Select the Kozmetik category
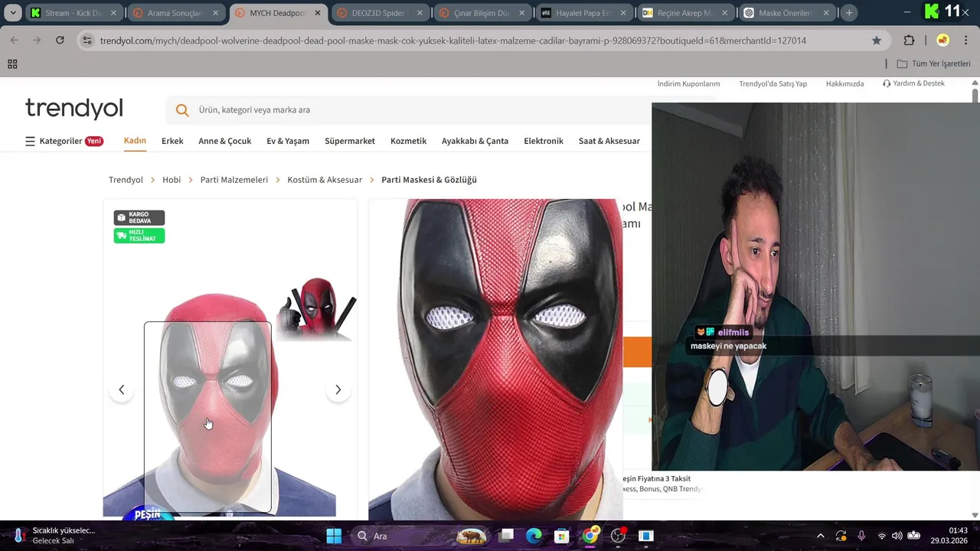Viewport: 980px width, 551px height. pos(408,141)
